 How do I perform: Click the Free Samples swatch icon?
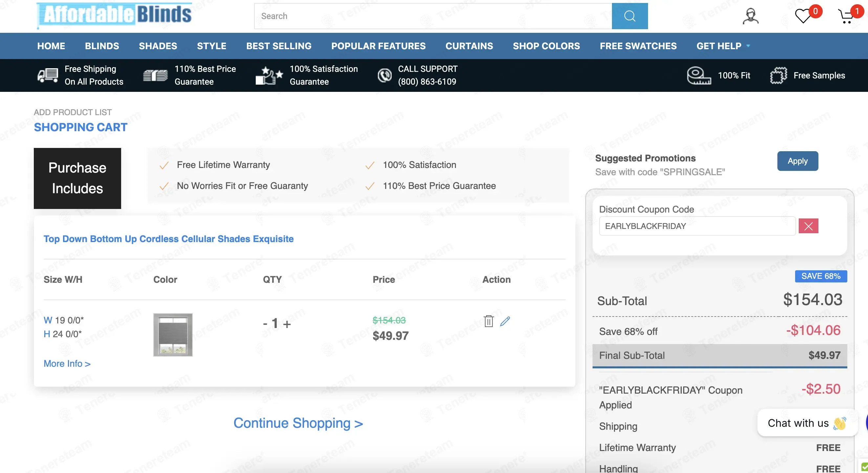[778, 75]
